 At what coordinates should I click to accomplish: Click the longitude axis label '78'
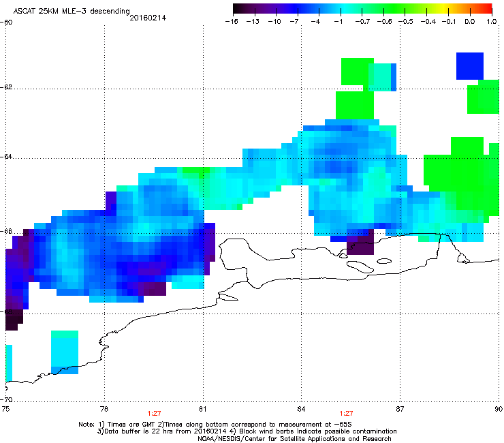coord(104,409)
